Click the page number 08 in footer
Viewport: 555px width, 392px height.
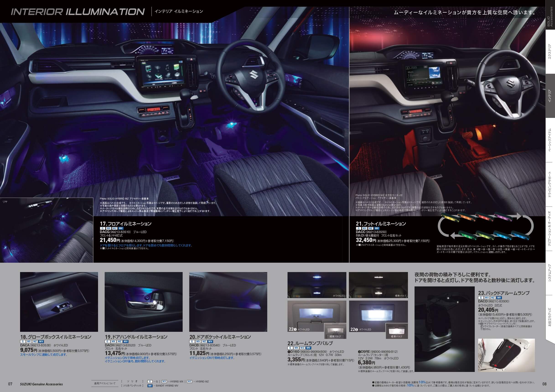[x=544, y=384]
